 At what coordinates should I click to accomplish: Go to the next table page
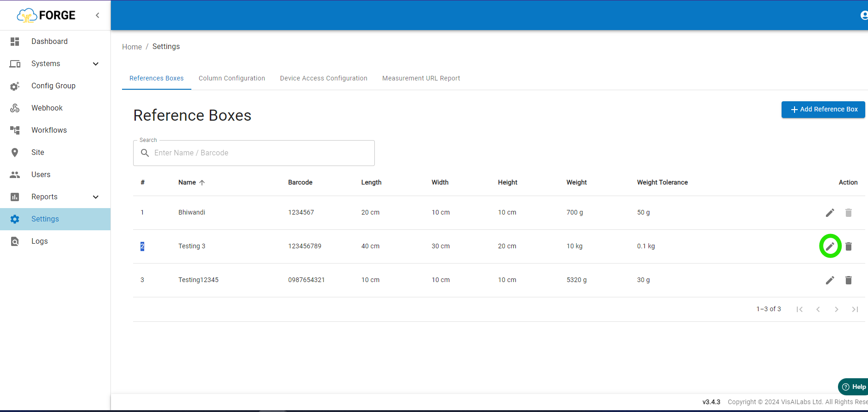(x=837, y=309)
